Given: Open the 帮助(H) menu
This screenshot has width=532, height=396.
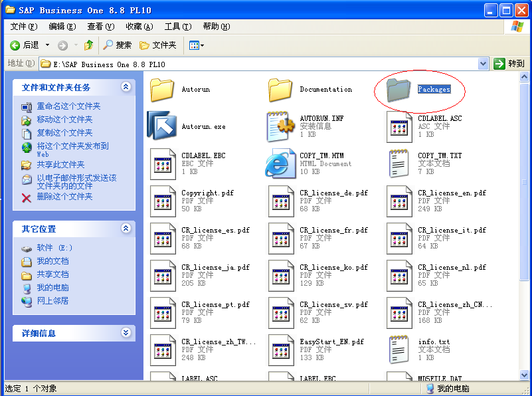Looking at the screenshot, I should pos(217,27).
